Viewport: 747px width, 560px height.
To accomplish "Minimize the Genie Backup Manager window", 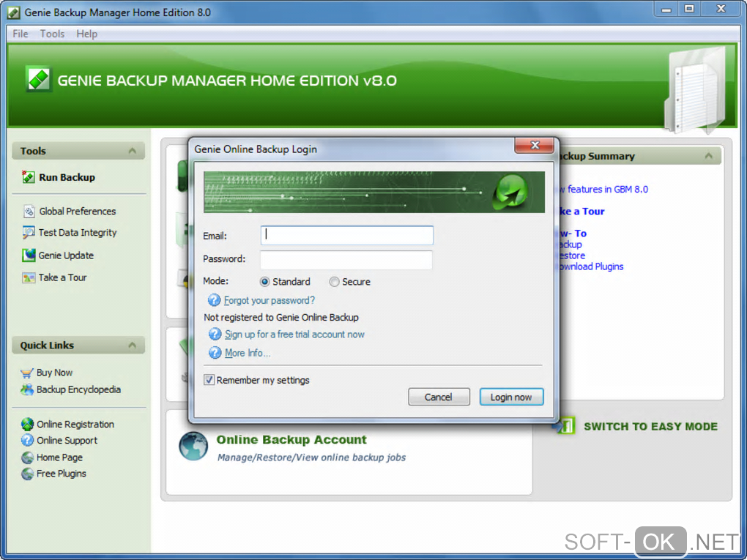I will [666, 9].
